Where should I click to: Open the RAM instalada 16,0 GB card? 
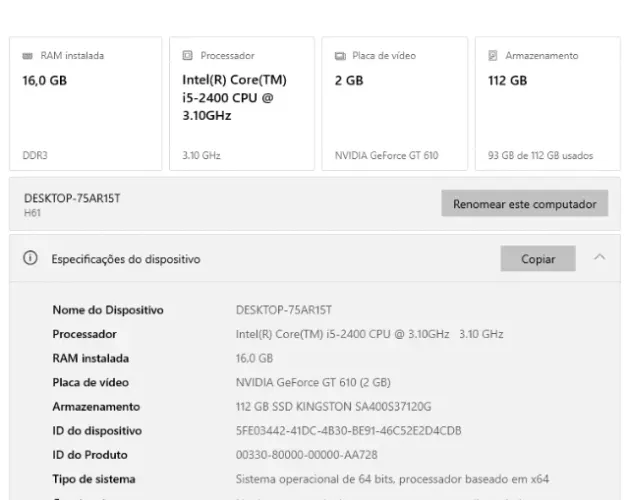(86, 104)
